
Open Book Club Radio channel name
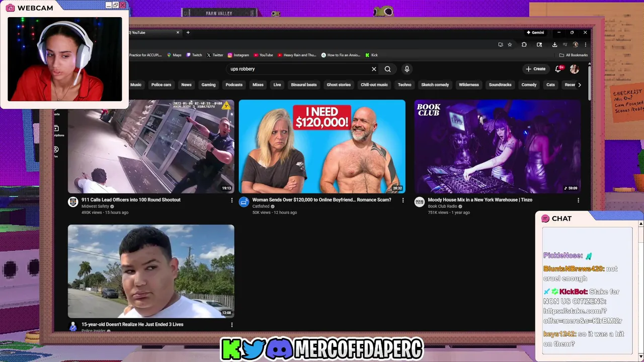[x=442, y=206]
